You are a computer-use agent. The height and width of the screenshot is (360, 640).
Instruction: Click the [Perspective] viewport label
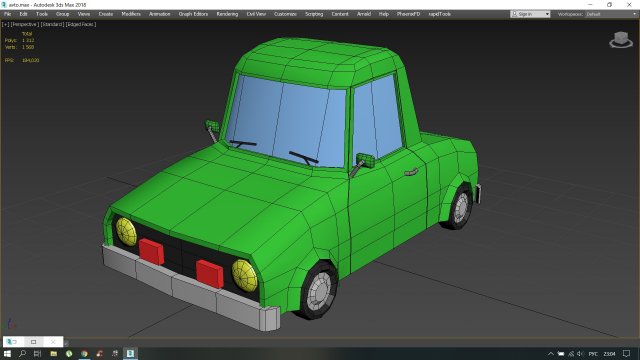[24, 24]
